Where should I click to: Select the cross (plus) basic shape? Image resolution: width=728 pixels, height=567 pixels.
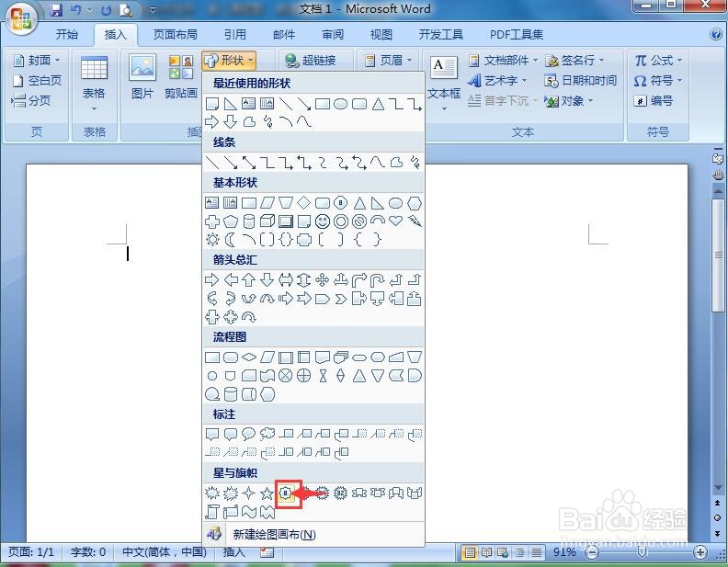pos(212,221)
